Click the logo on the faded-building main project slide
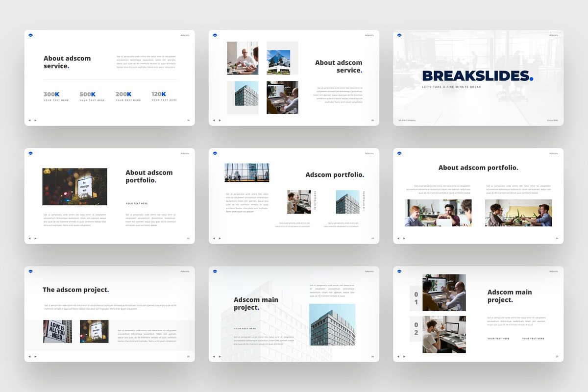This screenshot has height=392, width=588. tap(215, 271)
